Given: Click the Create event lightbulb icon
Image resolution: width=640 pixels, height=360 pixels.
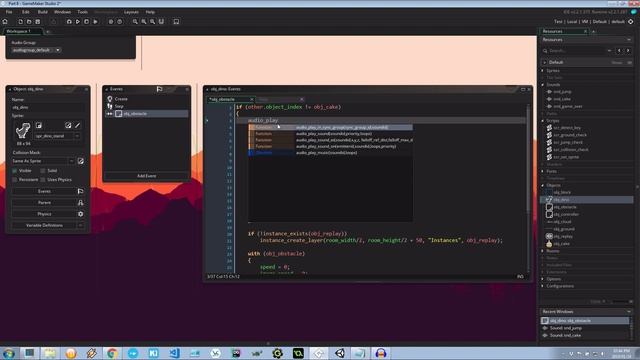Looking at the screenshot, I should pyautogui.click(x=110, y=99).
